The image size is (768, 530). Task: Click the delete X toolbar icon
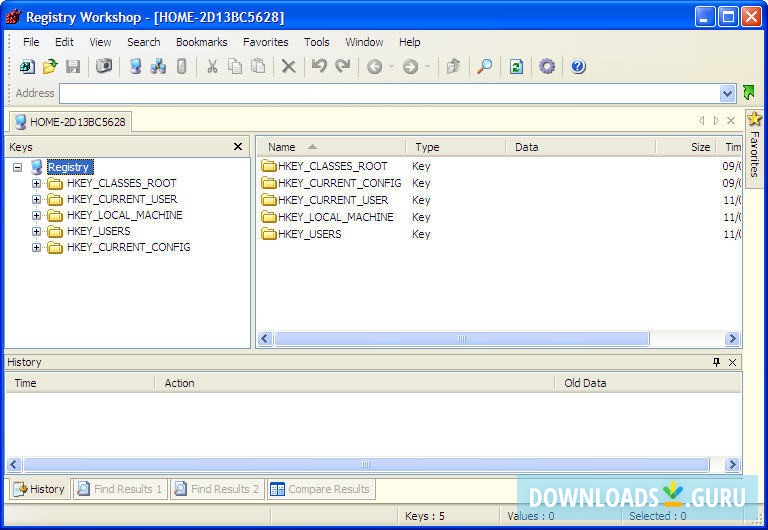(288, 66)
